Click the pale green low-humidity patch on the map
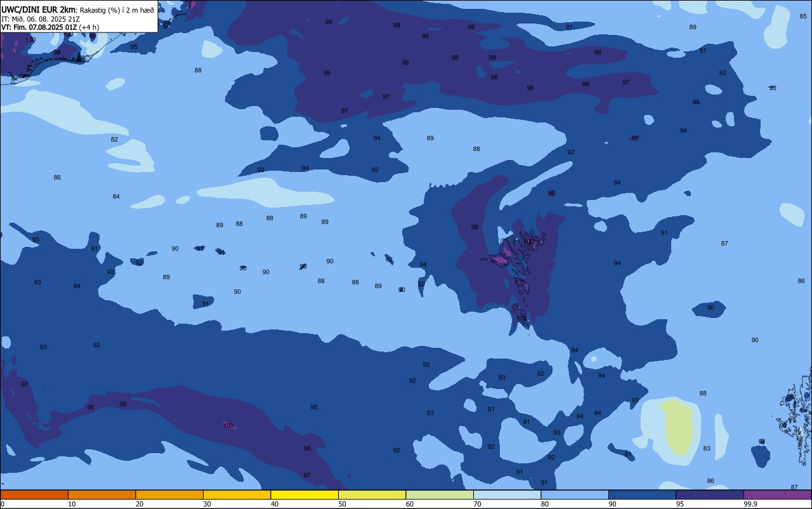The image size is (812, 509). [x=678, y=426]
